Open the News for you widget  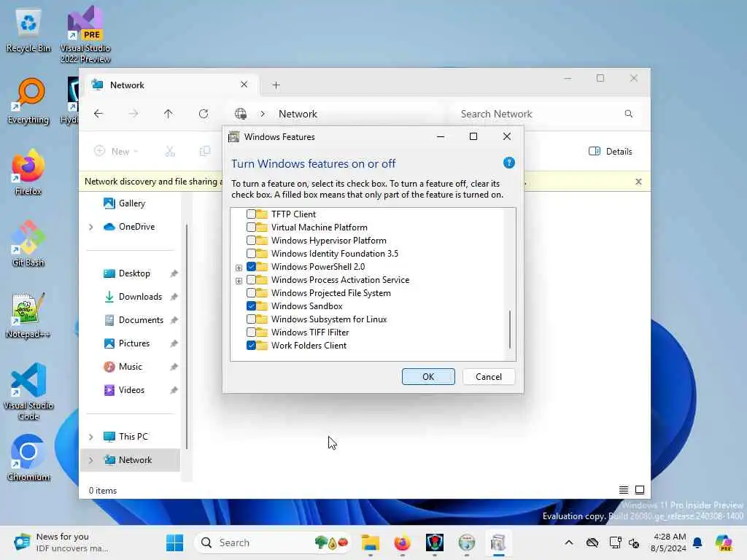[x=61, y=542]
